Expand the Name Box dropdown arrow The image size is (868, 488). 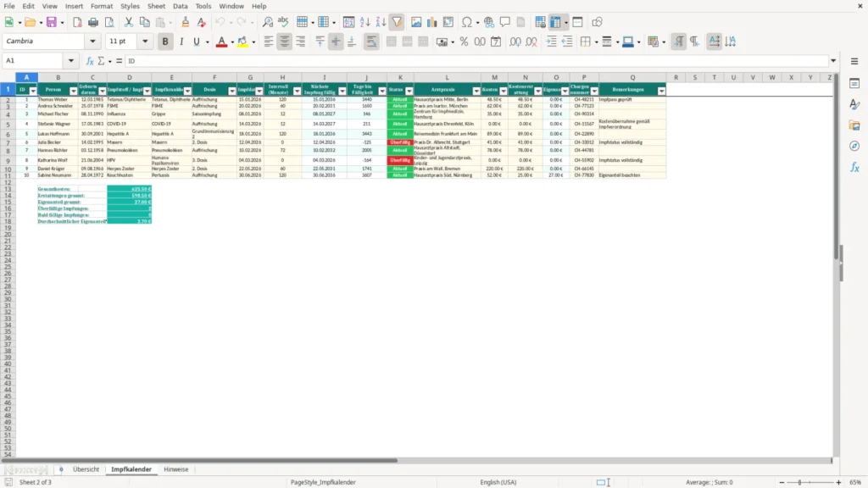tap(71, 61)
